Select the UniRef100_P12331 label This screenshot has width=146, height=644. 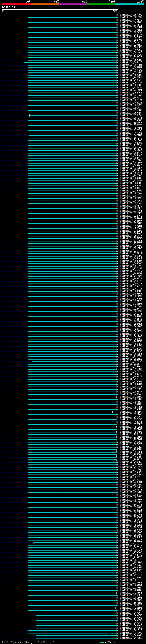[131, 87]
